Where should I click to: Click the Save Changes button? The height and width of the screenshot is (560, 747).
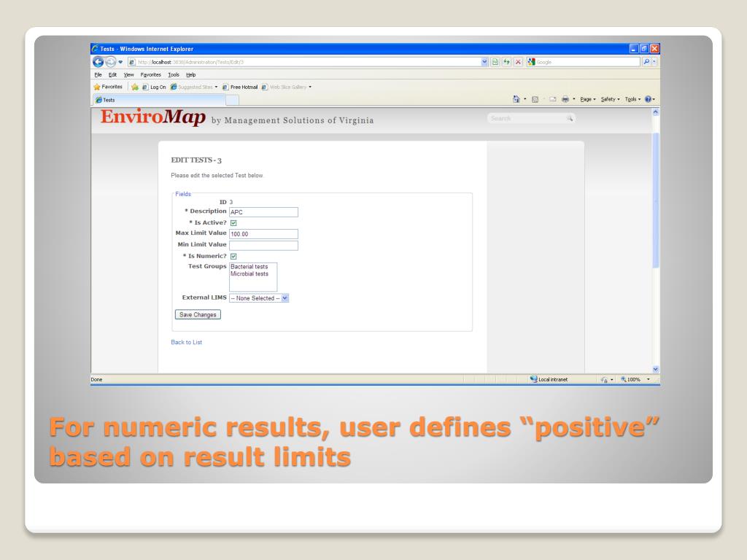pyautogui.click(x=198, y=315)
